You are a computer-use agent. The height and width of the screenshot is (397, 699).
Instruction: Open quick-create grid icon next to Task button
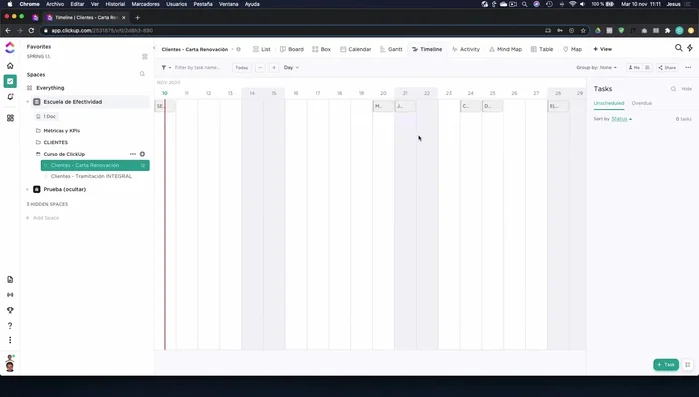click(x=688, y=364)
